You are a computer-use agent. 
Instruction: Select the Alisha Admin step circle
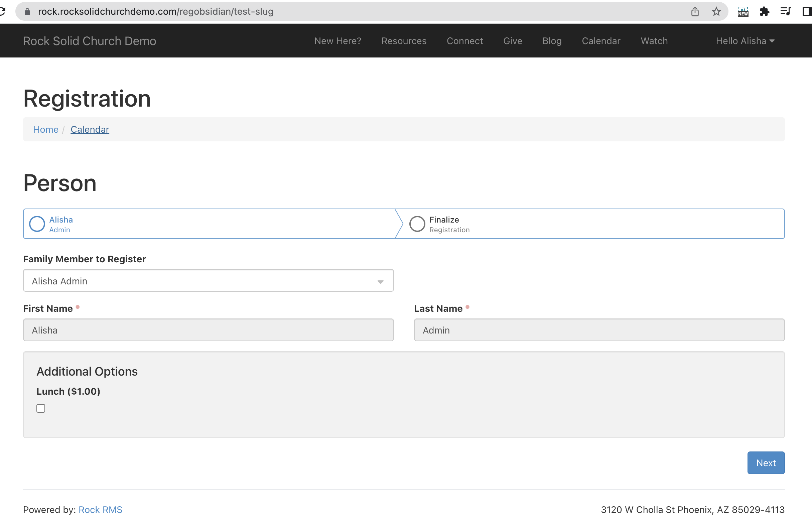[37, 224]
